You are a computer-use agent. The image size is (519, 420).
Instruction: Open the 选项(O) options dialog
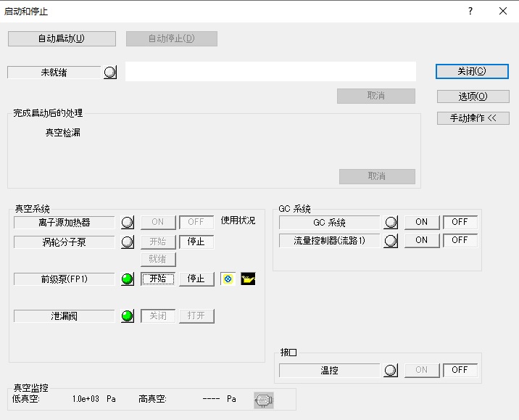[x=473, y=96]
